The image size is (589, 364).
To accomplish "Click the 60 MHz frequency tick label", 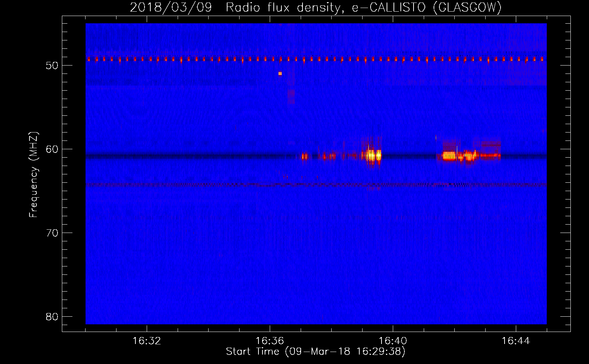I will pos(52,149).
